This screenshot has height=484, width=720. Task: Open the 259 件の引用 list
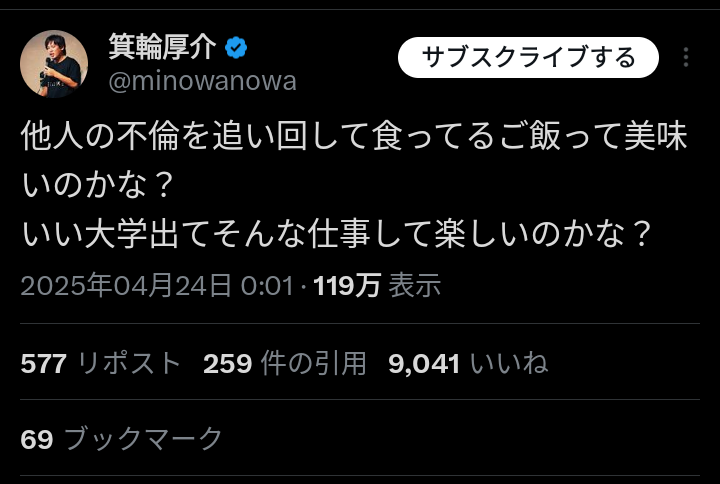pos(285,363)
